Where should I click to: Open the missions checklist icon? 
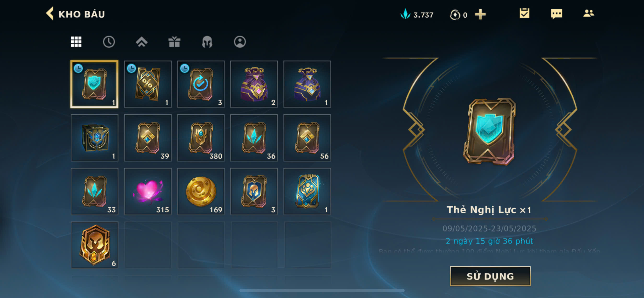[x=524, y=13]
